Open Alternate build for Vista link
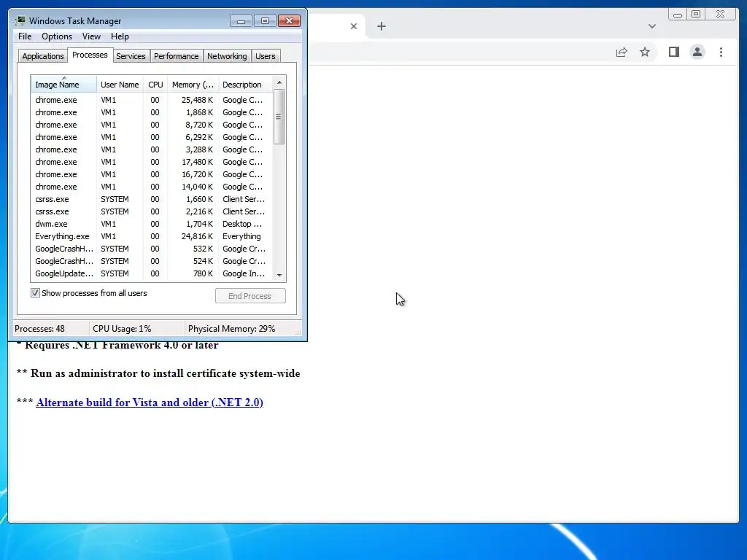Viewport: 747px width, 560px height. pos(150,402)
